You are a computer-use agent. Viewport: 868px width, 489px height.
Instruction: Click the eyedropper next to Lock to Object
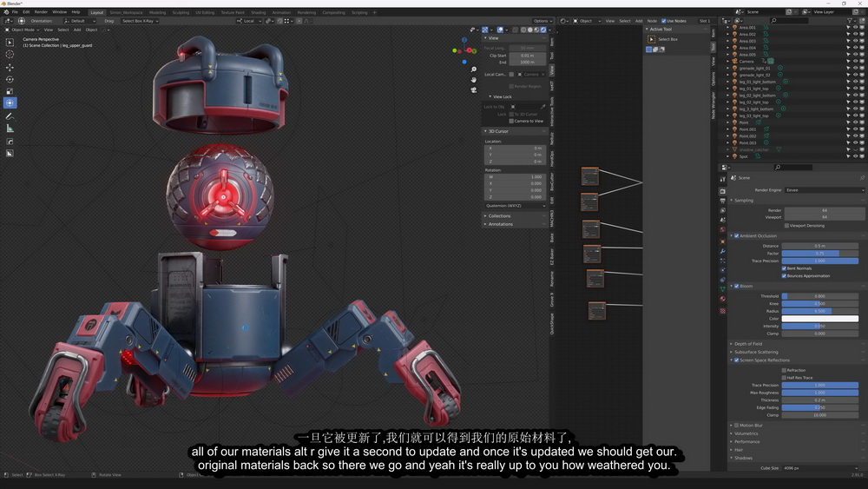(543, 106)
